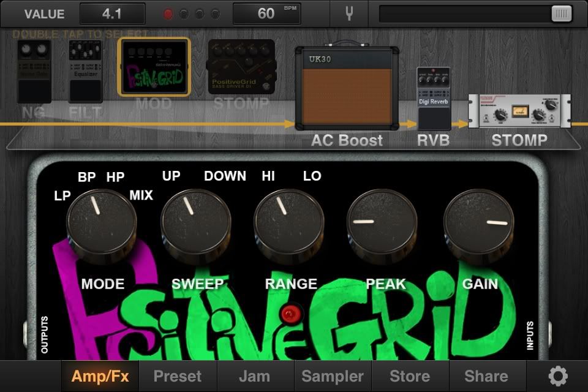
Task: Click the BP mode marking
Action: click(x=86, y=176)
